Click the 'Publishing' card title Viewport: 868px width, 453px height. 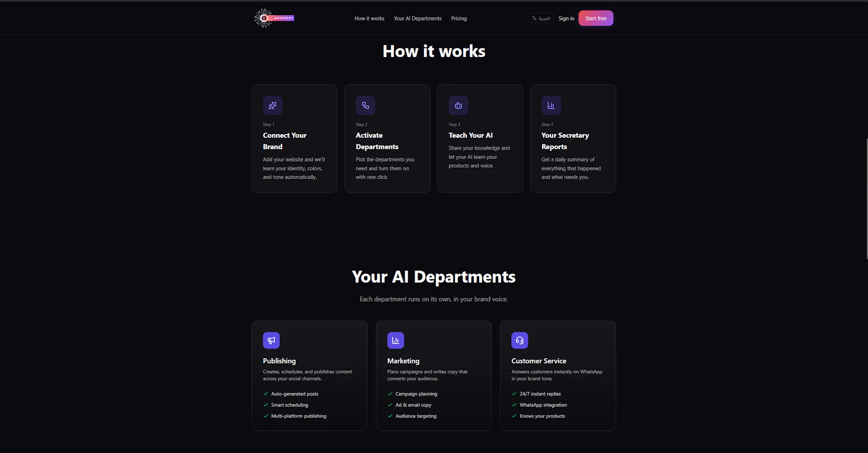coord(279,361)
